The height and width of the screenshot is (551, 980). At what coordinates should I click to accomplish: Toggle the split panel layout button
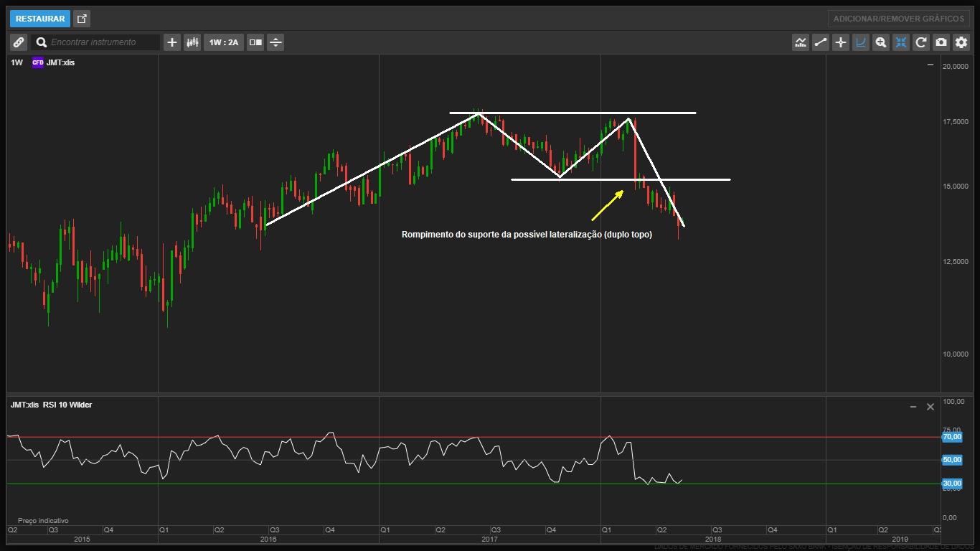(x=255, y=42)
